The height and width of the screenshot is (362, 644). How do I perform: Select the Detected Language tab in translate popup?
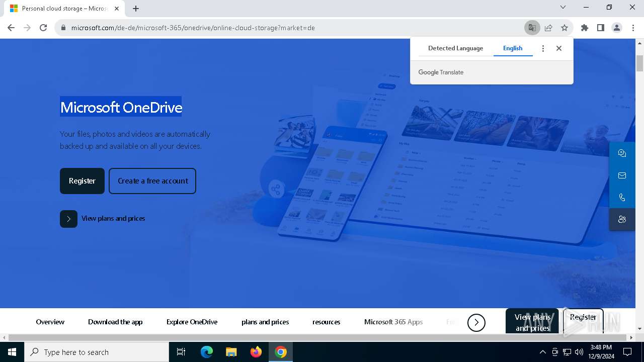455,48
